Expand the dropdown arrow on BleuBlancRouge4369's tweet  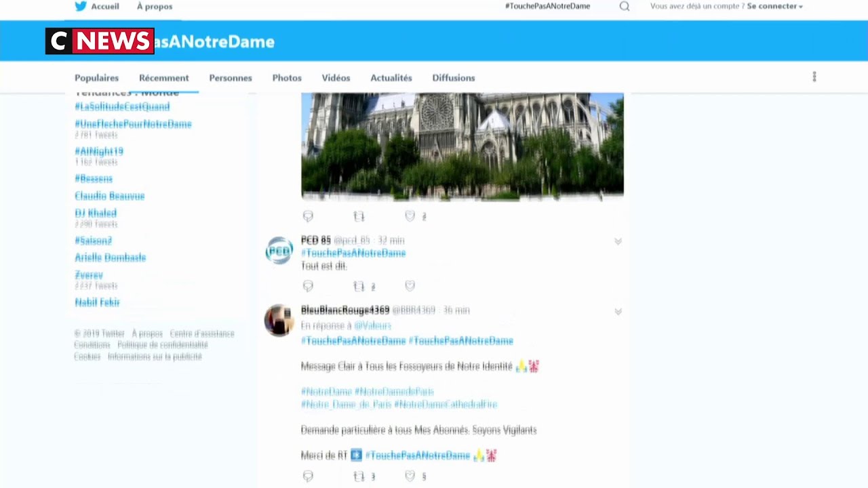coord(618,311)
